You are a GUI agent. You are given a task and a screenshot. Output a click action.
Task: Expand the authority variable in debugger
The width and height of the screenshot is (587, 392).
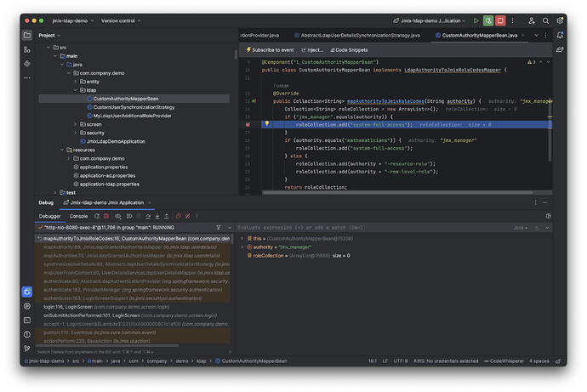pyautogui.click(x=242, y=247)
